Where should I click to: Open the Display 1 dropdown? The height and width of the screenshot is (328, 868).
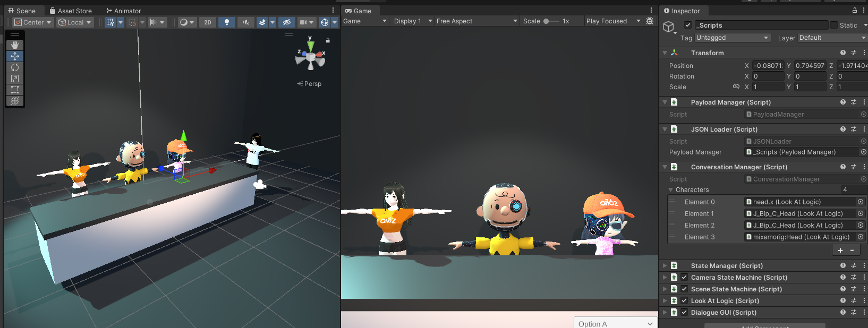(412, 21)
